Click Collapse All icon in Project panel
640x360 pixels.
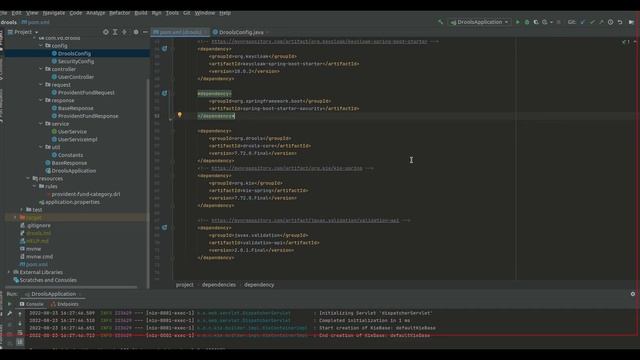click(124, 32)
